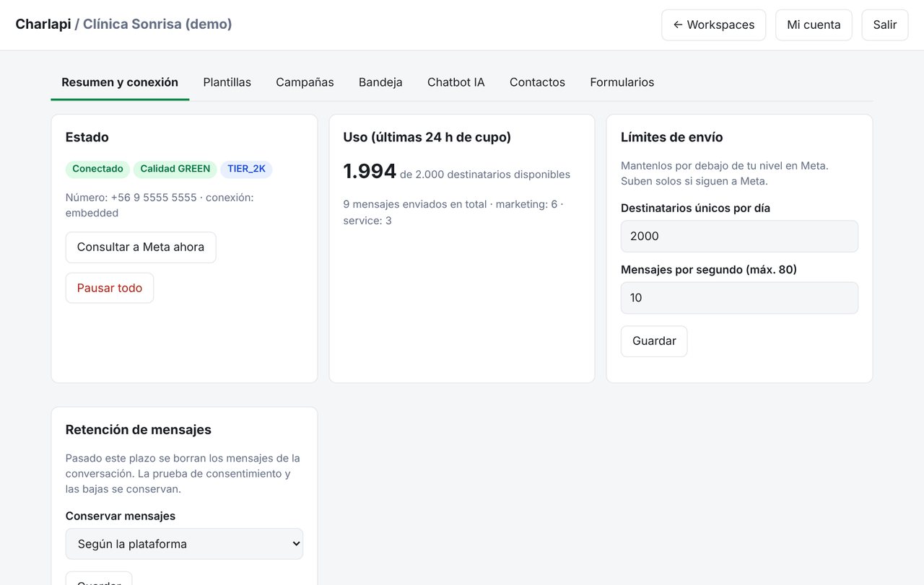Expand the Conservar mensajes dropdown
Image resolution: width=924 pixels, height=585 pixels.
184,544
